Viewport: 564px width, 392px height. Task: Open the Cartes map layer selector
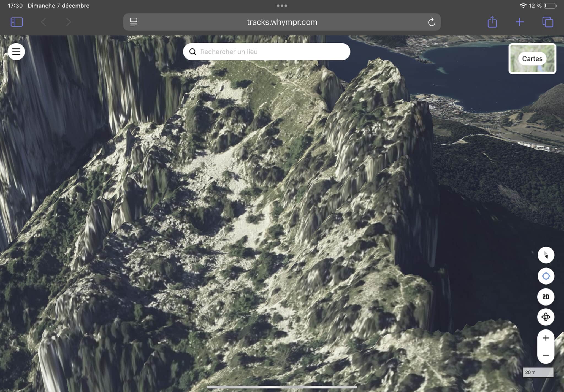532,59
